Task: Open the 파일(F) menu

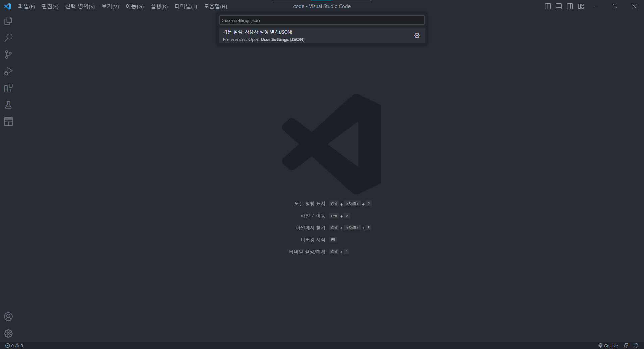Action: pos(26,6)
